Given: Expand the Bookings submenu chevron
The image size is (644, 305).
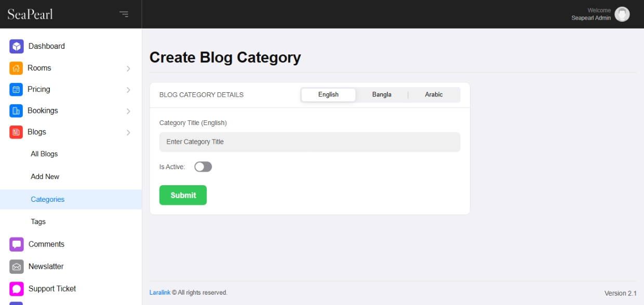Looking at the screenshot, I should pos(128,111).
